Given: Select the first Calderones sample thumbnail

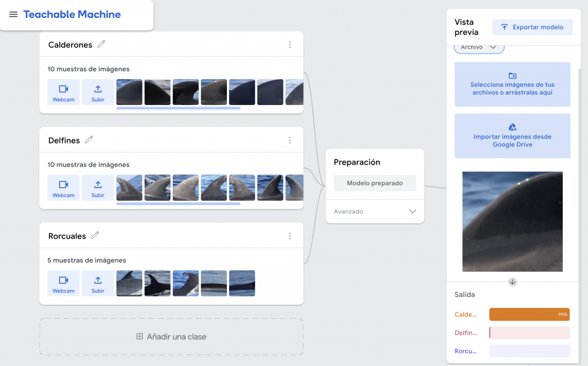Looking at the screenshot, I should click(x=129, y=92).
